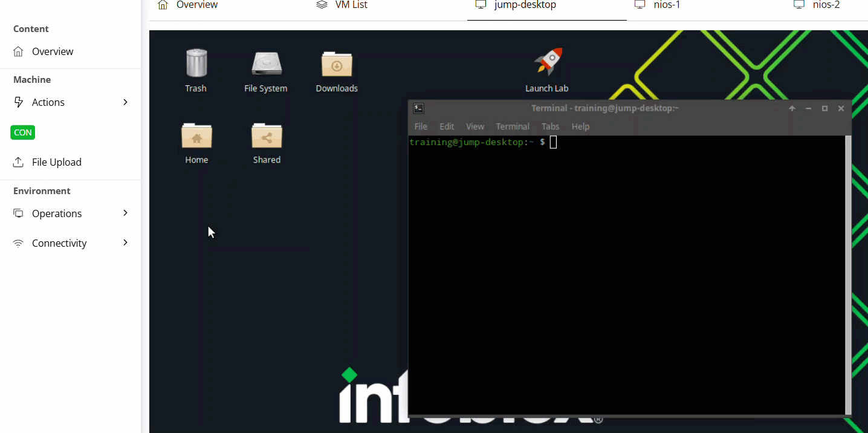Screen dimensions: 868x433
Task: Open the Downloads folder icon
Action: 337,63
